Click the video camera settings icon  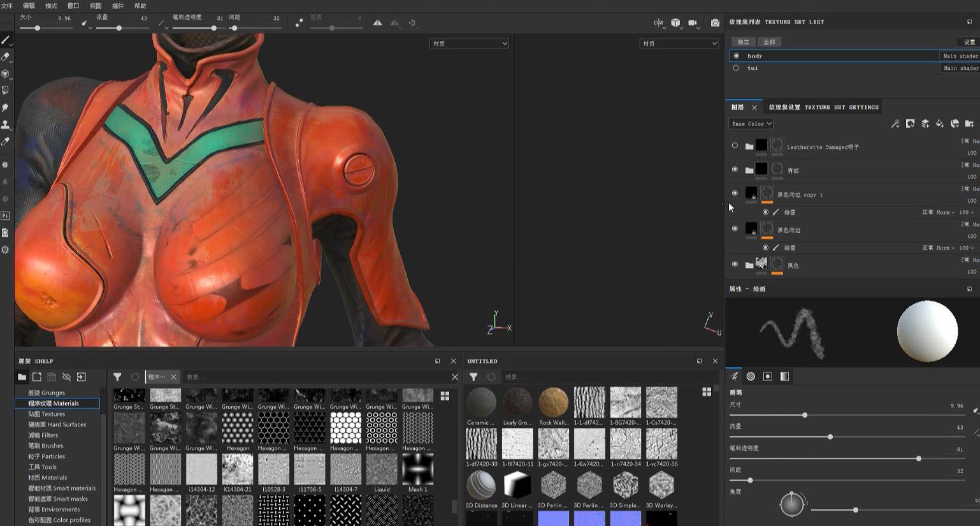(x=693, y=23)
